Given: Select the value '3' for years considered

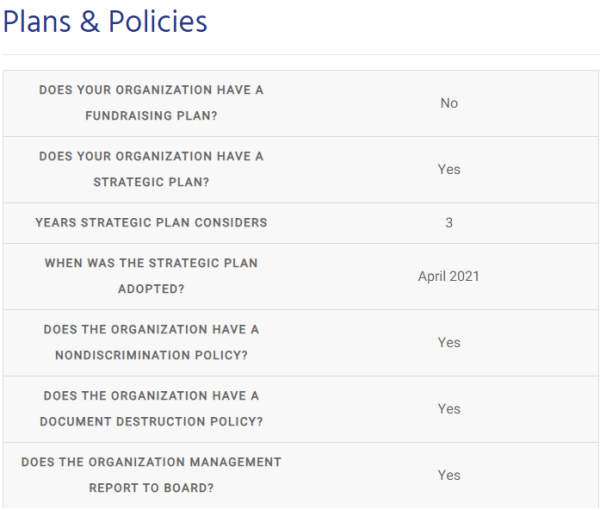Looking at the screenshot, I should pyautogui.click(x=448, y=222).
